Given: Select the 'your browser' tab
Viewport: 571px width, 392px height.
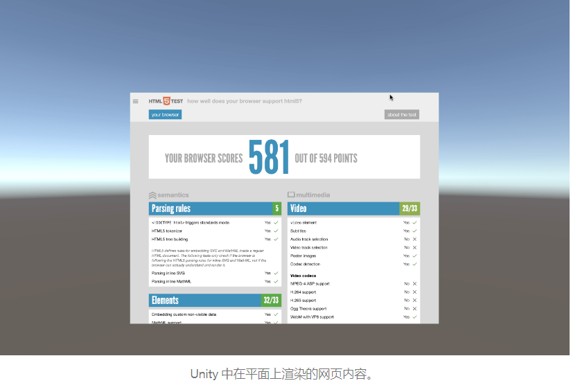Looking at the screenshot, I should [x=165, y=115].
